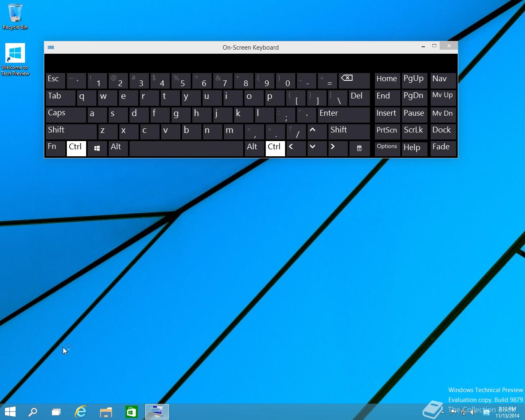Toggle the left Shift key

[71, 132]
